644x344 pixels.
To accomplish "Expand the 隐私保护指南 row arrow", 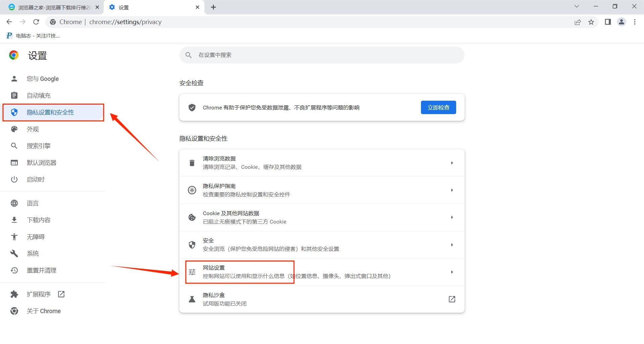I will pyautogui.click(x=452, y=190).
